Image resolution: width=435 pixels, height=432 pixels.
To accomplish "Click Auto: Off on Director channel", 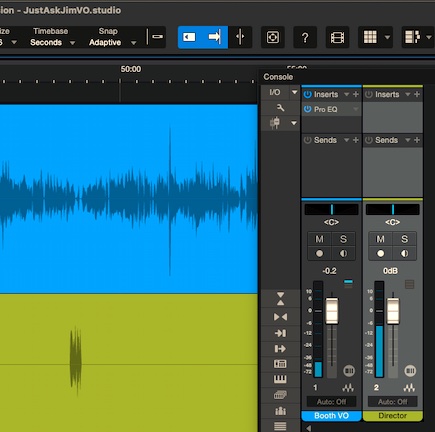I will point(393,402).
